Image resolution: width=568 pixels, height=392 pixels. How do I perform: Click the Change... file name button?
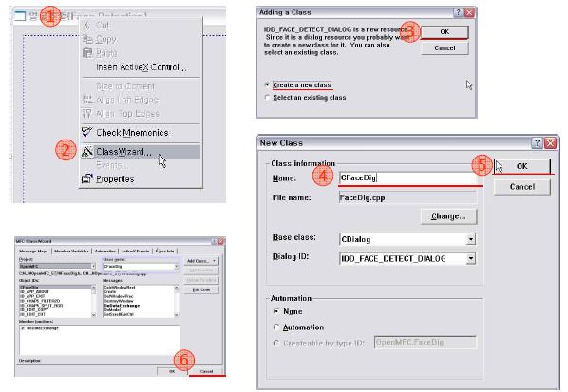point(448,216)
